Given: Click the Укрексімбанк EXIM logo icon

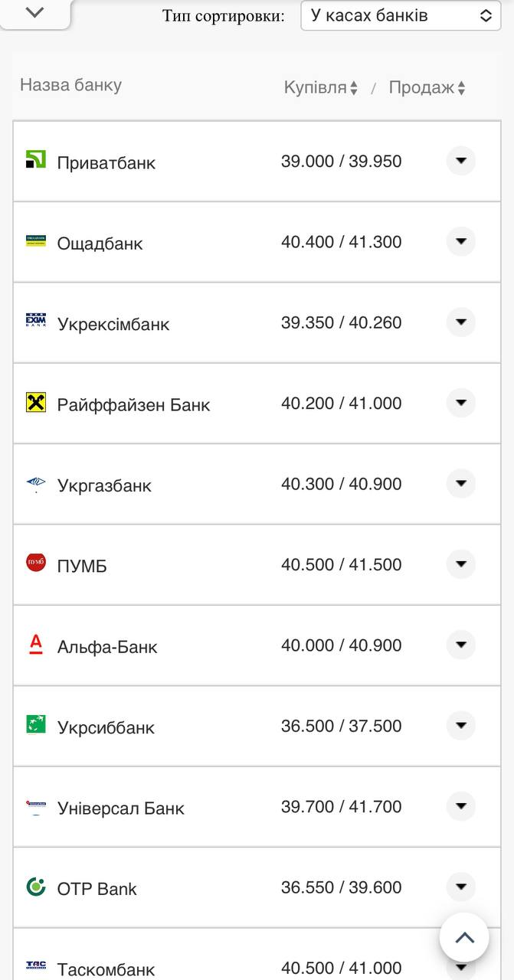Looking at the screenshot, I should click(36, 321).
